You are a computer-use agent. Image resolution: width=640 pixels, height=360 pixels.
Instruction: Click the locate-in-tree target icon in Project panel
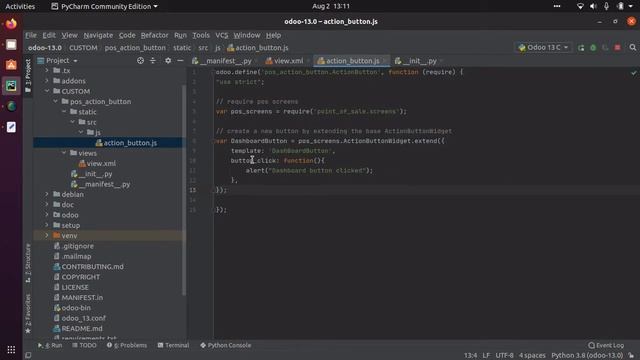pos(140,60)
